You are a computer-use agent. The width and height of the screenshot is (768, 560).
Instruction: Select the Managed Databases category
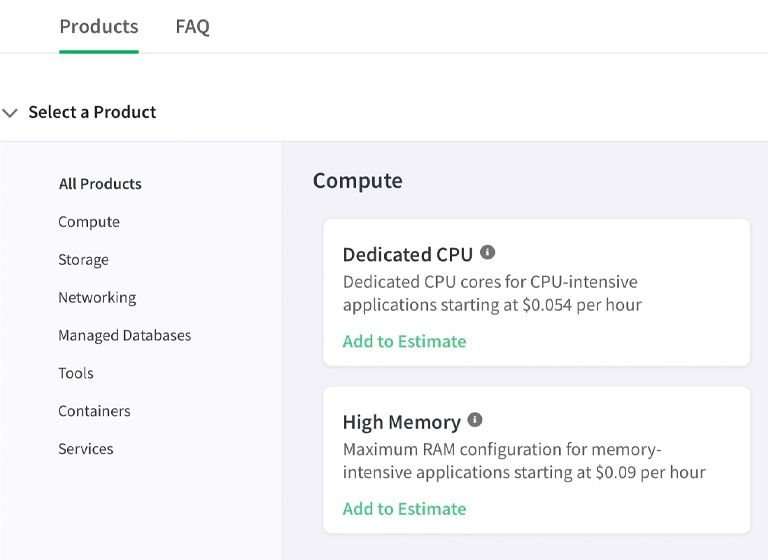(124, 336)
